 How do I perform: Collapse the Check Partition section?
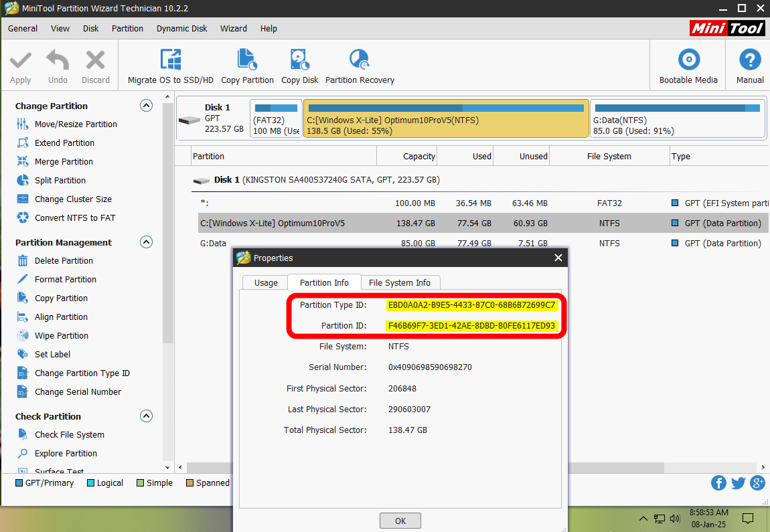pyautogui.click(x=147, y=416)
